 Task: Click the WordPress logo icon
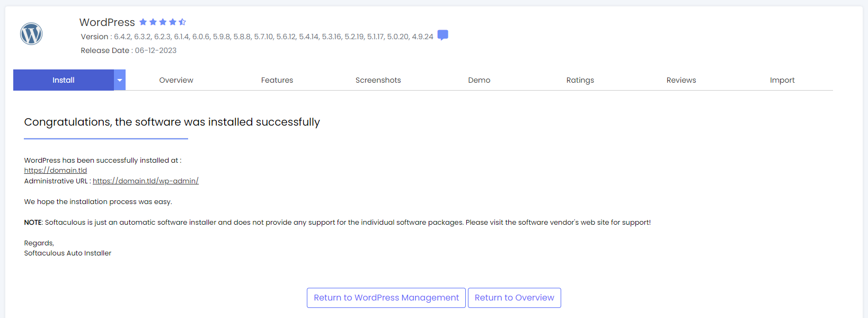pos(31,34)
